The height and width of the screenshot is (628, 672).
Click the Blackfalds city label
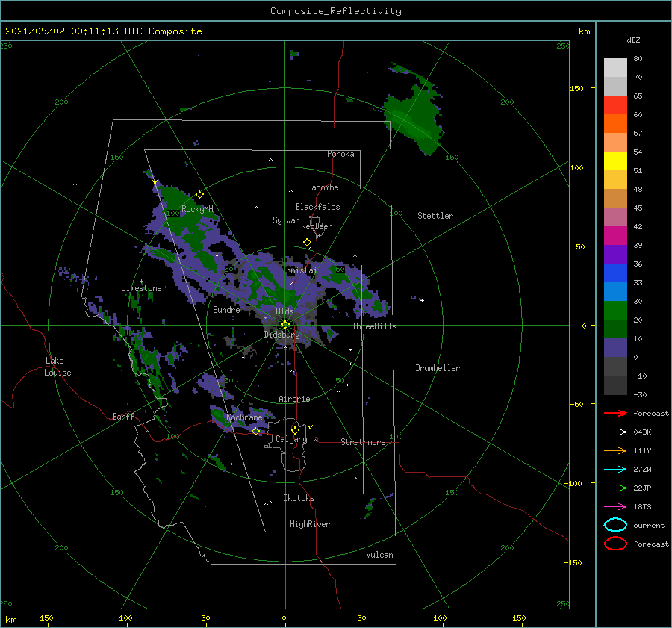coord(317,207)
